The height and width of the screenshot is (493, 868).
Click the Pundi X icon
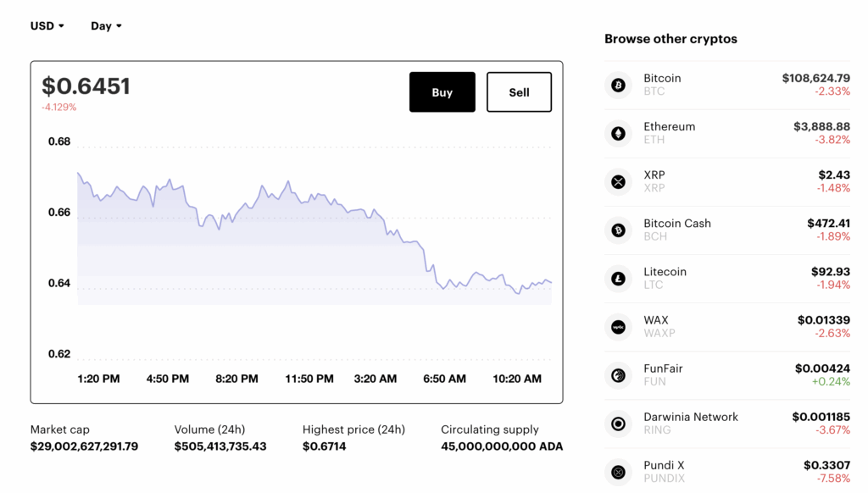(x=618, y=471)
